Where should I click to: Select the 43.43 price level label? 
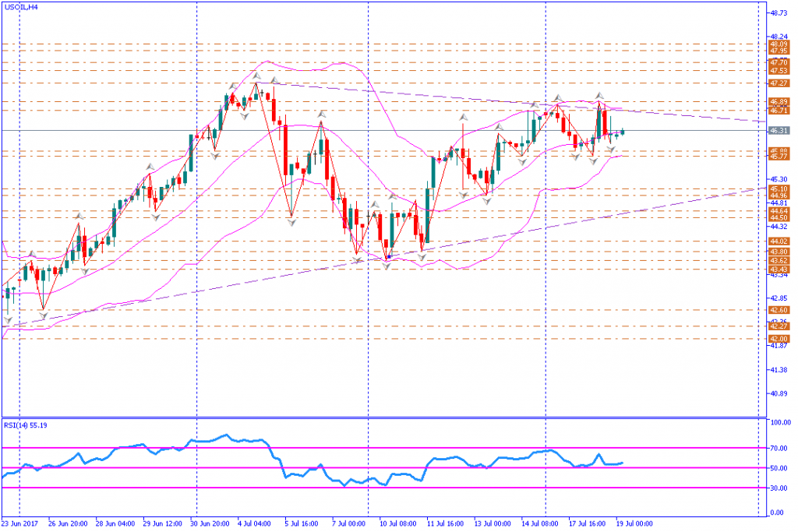pos(779,270)
